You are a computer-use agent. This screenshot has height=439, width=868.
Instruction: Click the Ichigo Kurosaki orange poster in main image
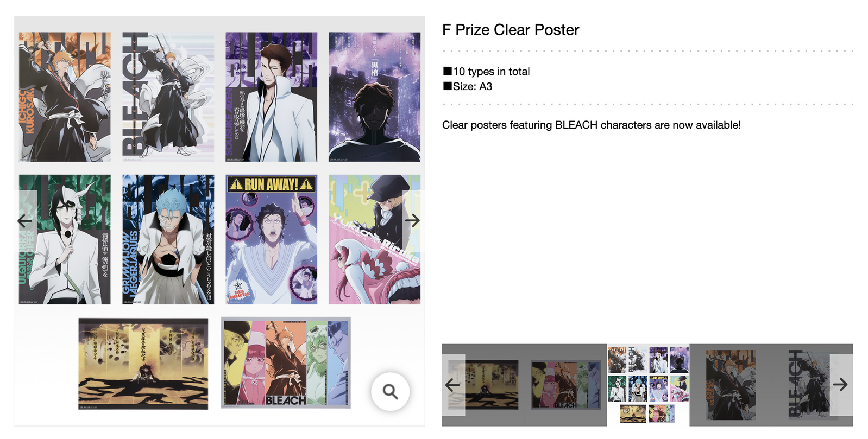pyautogui.click(x=65, y=97)
